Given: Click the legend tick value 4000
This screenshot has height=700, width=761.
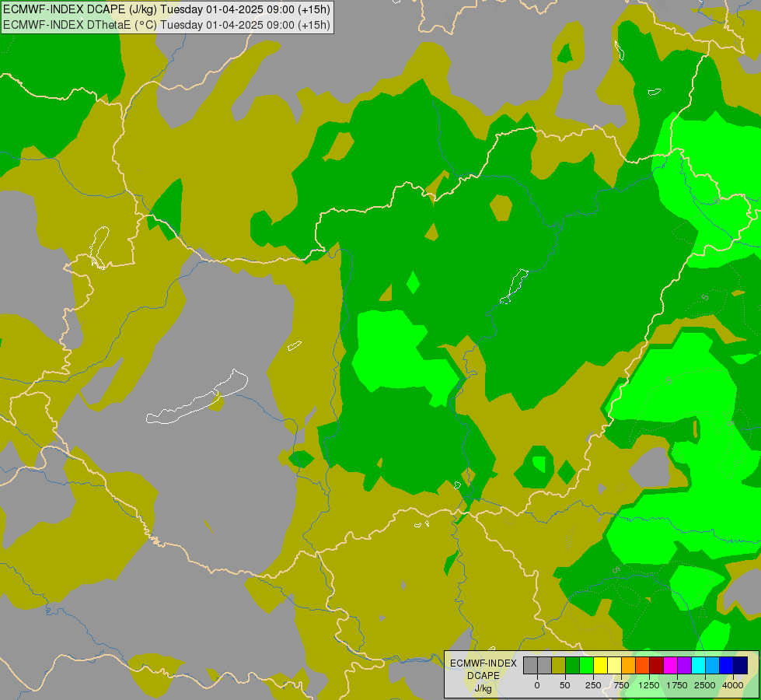Looking at the screenshot, I should (x=733, y=685).
